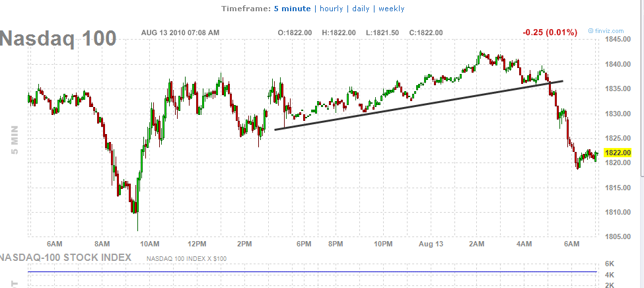Click the 1825.00 price axis label
The height and width of the screenshot is (288, 644).
618,138
